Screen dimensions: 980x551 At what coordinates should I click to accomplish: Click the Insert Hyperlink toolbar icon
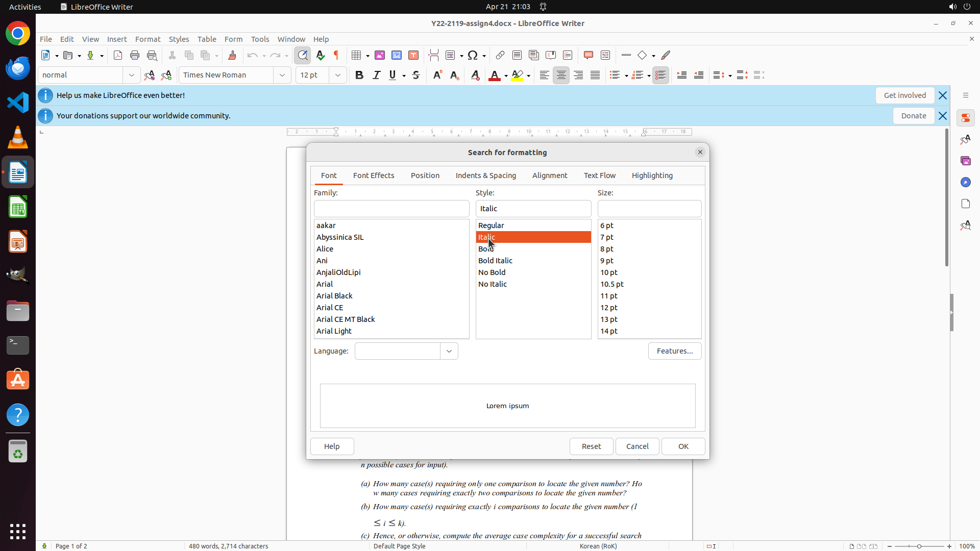click(500, 55)
